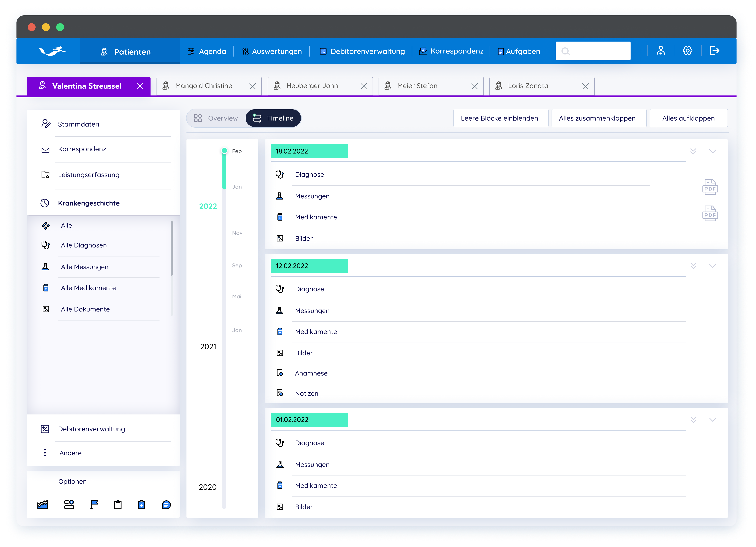Viewport: 756px width, 547px height.
Task: Collapse the 18.02.2022 block single chevron
Action: [x=713, y=151]
